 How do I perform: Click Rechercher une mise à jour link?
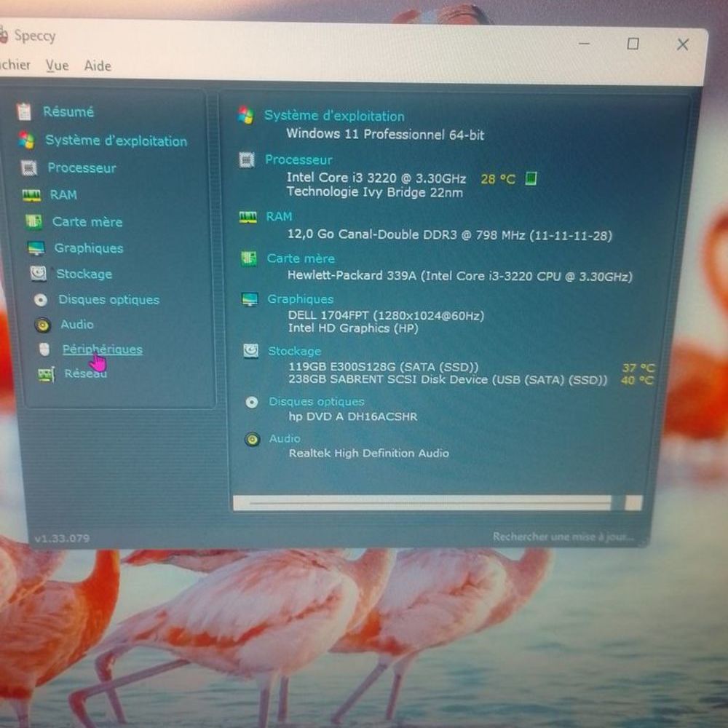click(x=563, y=537)
